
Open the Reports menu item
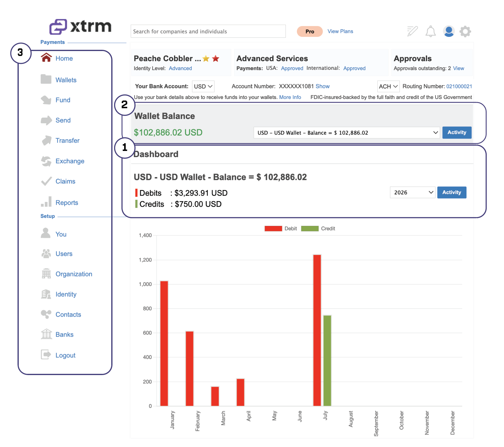[x=67, y=203]
